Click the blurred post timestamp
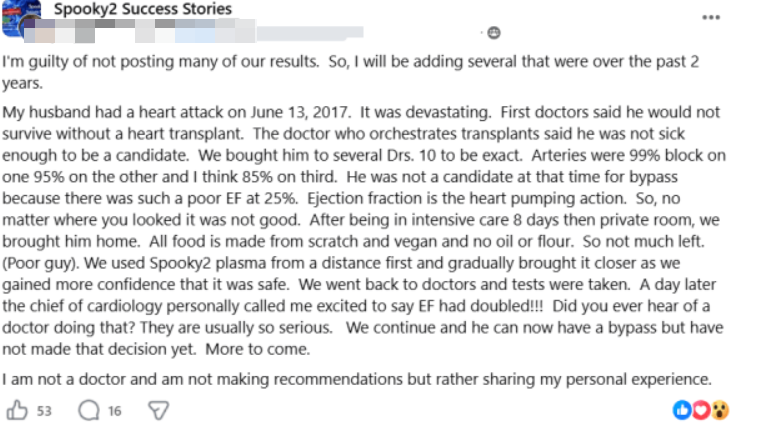Image resolution: width=759 pixels, height=446 pixels. (x=310, y=32)
